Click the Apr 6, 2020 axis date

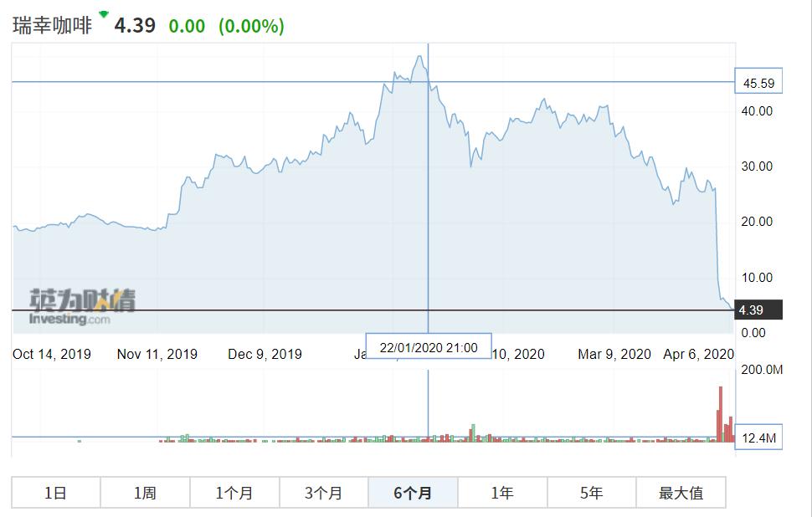pos(699,354)
